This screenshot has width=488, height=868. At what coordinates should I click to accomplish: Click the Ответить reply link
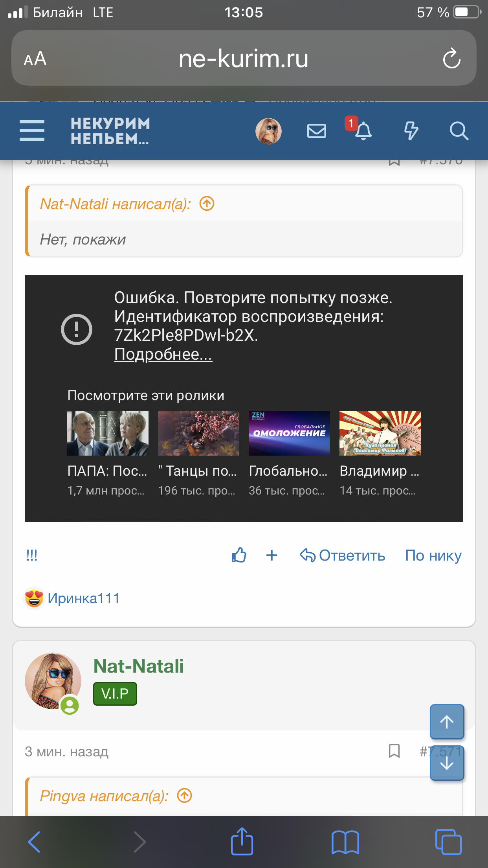pyautogui.click(x=343, y=555)
